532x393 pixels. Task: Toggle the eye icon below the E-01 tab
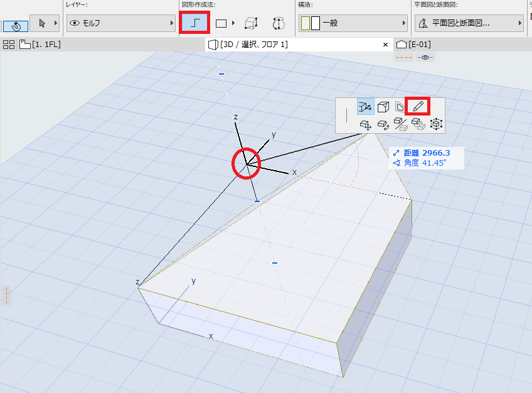point(425,57)
